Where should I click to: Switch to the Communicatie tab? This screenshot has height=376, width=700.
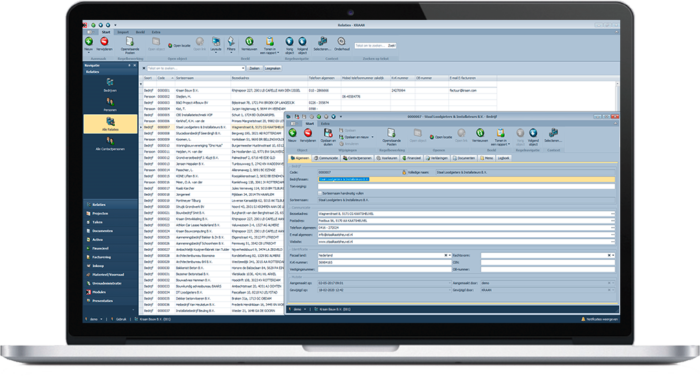click(326, 158)
